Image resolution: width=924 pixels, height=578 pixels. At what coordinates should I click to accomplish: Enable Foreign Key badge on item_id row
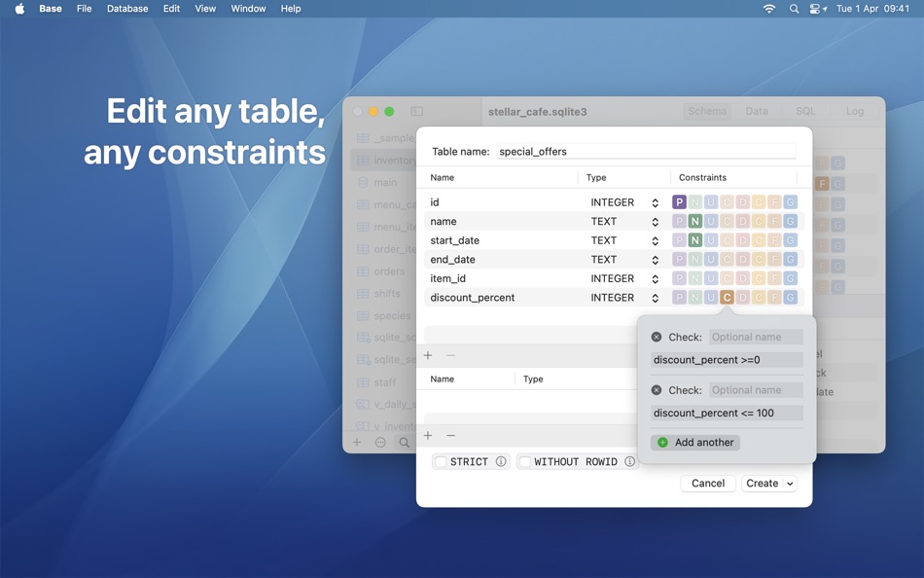774,278
